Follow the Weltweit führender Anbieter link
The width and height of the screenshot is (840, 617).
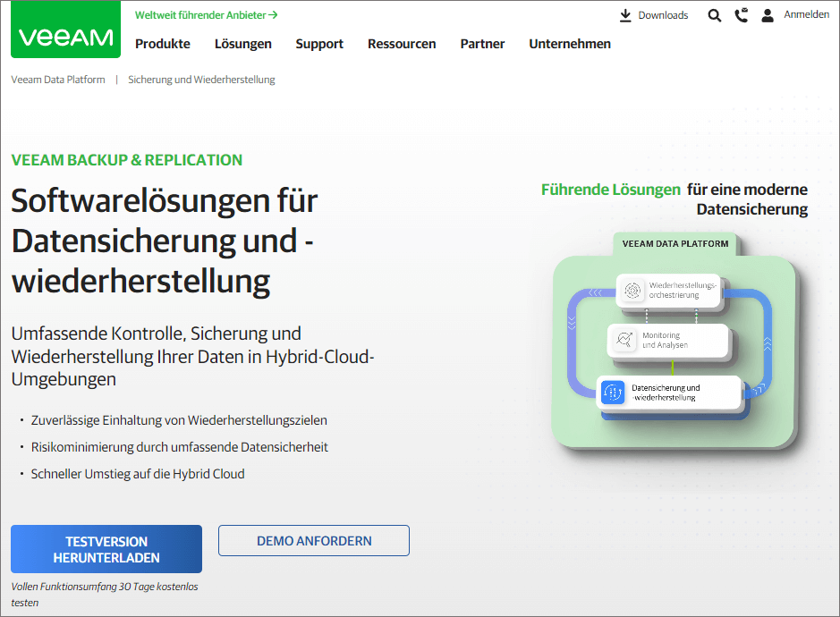click(206, 15)
